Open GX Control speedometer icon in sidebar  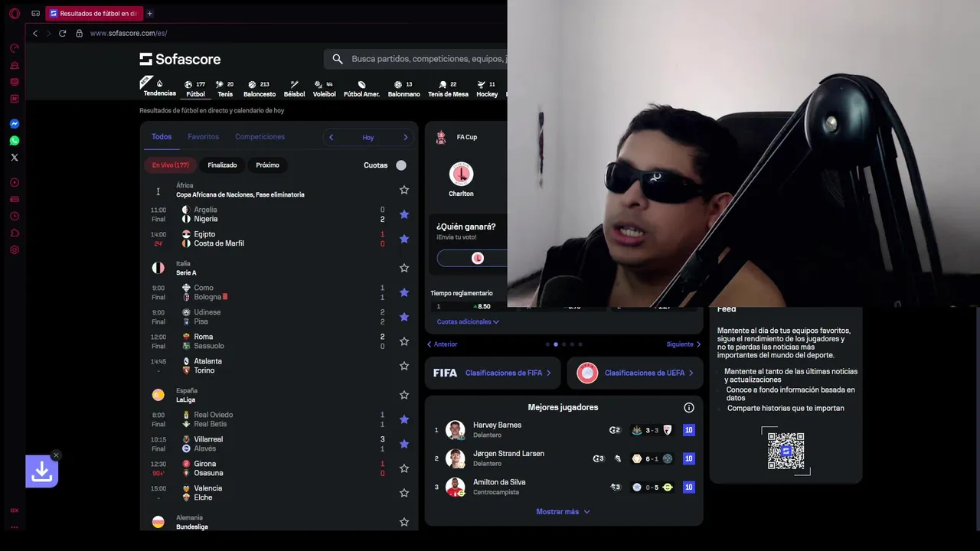(x=14, y=48)
